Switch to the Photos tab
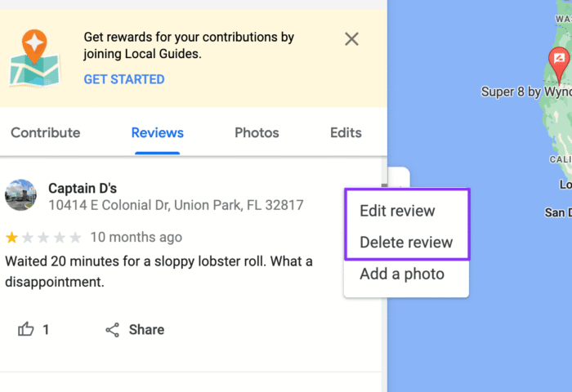Viewport: 572px width, 392px height. pyautogui.click(x=257, y=133)
